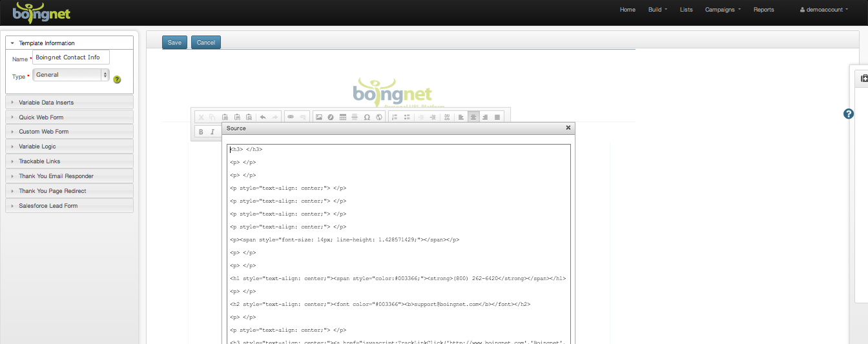Click the Justify alignment icon
Image resolution: width=868 pixels, height=344 pixels.
(497, 117)
